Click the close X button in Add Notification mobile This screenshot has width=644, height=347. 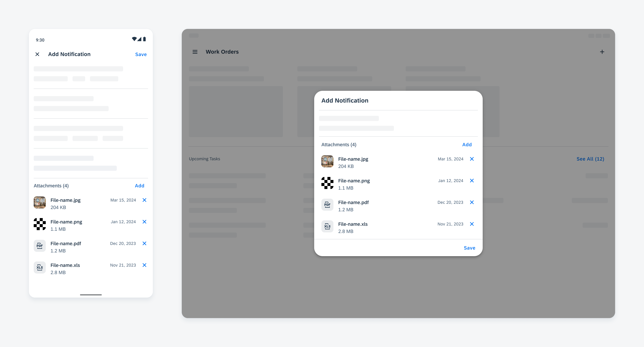38,54
